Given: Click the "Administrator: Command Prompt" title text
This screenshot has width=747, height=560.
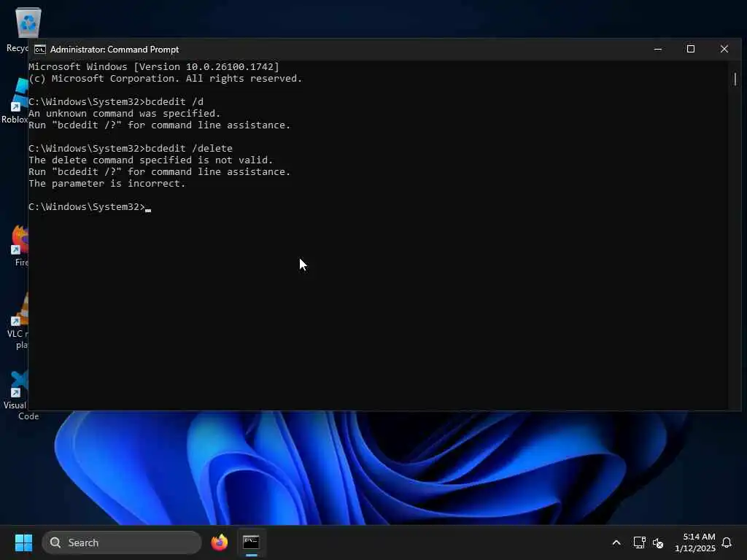Looking at the screenshot, I should pyautogui.click(x=115, y=50).
